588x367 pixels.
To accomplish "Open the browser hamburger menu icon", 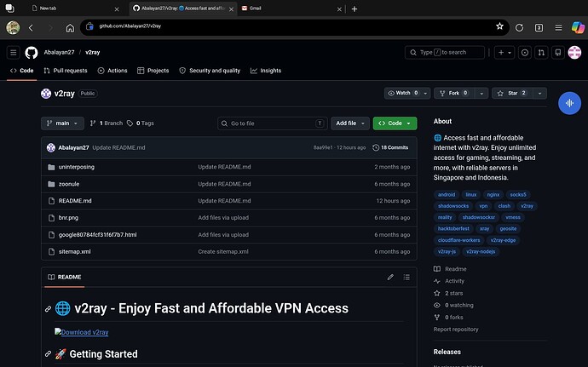I will tap(558, 27).
